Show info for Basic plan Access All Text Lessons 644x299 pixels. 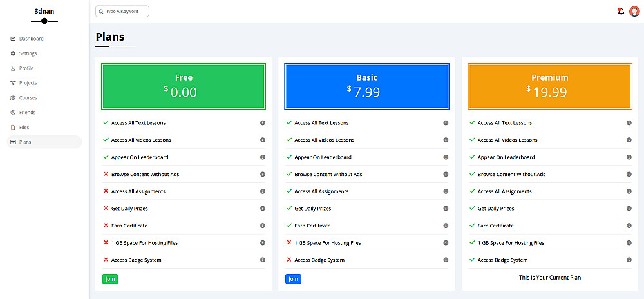[446, 123]
